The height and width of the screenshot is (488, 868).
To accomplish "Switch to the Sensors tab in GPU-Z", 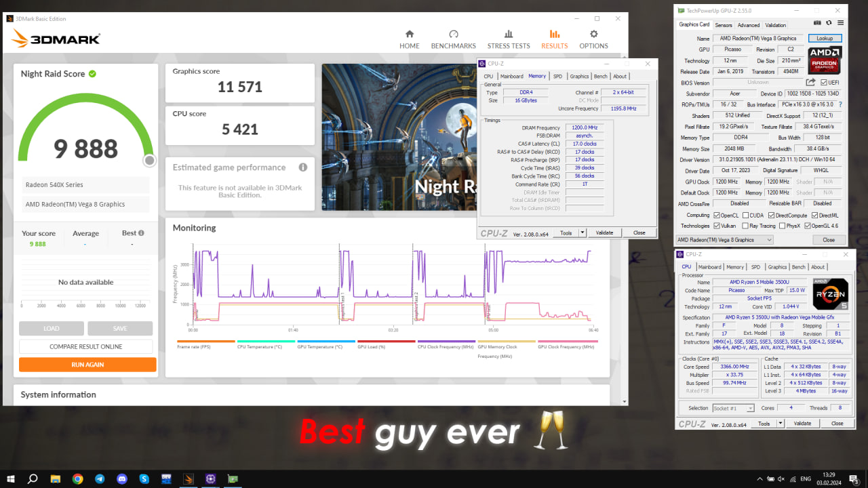I will coord(724,25).
